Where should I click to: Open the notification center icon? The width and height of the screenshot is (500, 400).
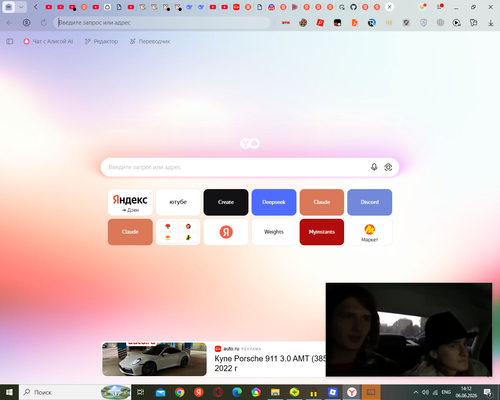click(488, 392)
